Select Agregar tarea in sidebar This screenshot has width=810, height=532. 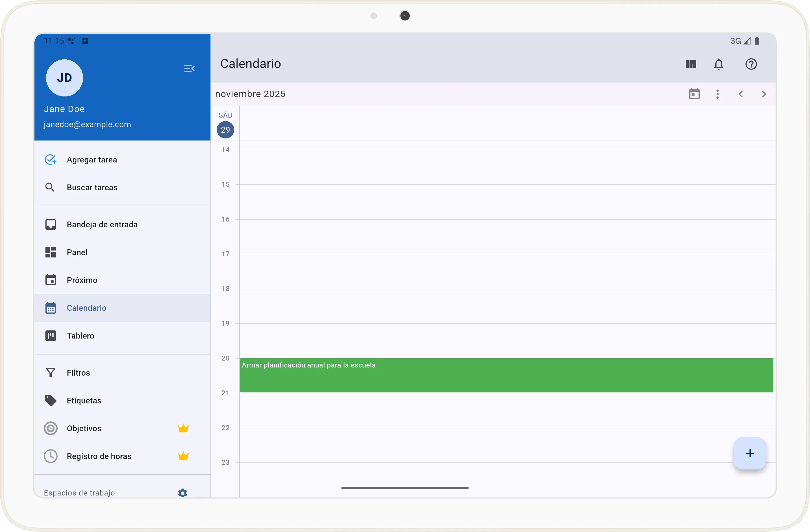[x=92, y=160]
